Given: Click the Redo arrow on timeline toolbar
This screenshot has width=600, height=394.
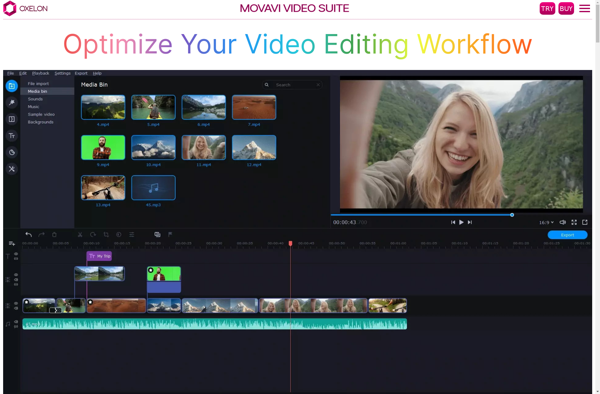Looking at the screenshot, I should tap(41, 234).
